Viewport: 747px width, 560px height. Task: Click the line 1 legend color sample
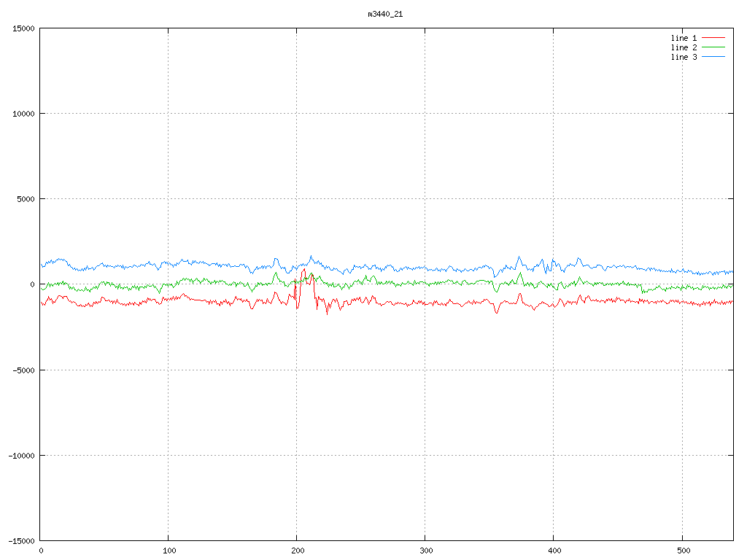713,37
